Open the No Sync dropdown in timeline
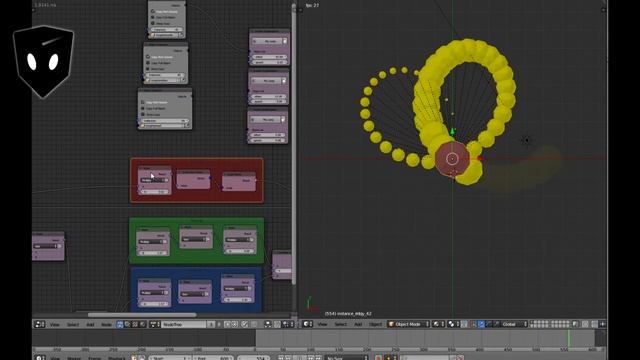The height and width of the screenshot is (360, 640). (347, 358)
